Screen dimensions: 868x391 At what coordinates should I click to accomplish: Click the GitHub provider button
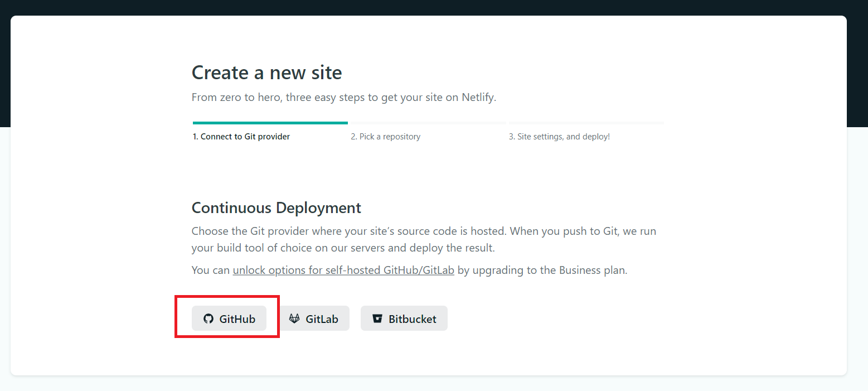(229, 318)
